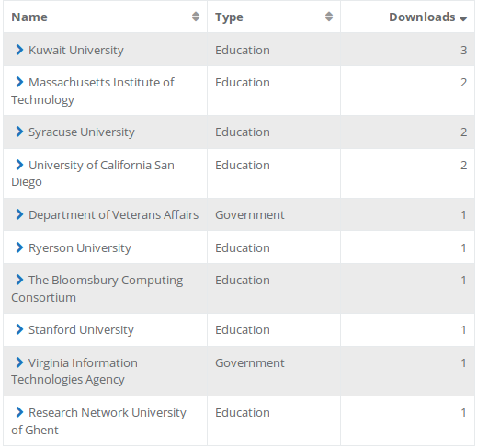Expand The Bloomsbury Computing Consortium chevron
The height and width of the screenshot is (448, 477).
(19, 280)
